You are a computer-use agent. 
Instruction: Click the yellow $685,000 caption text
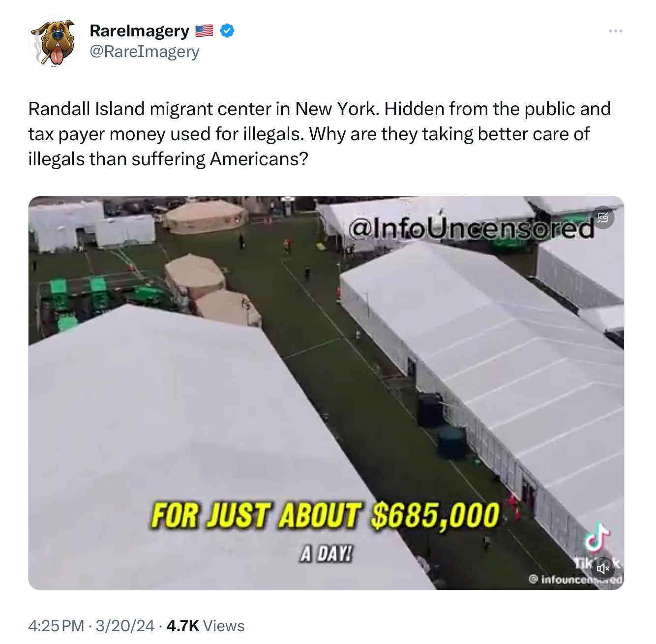pyautogui.click(x=435, y=516)
